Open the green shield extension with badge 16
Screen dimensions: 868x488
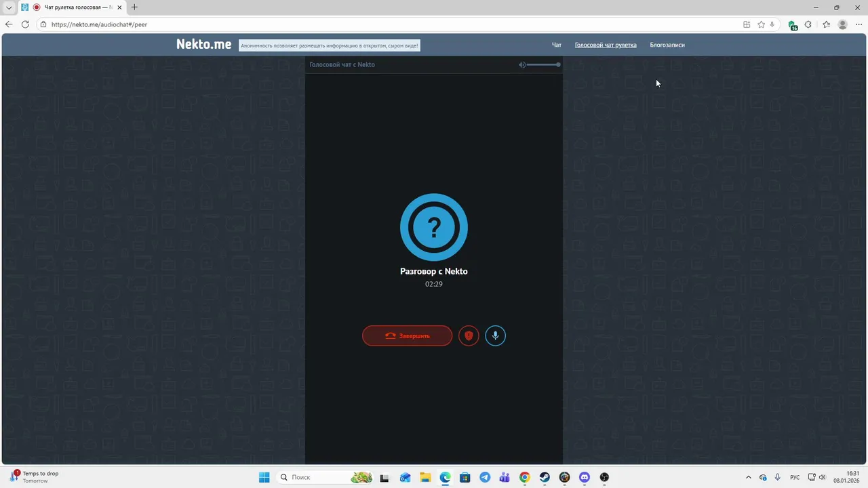point(792,25)
